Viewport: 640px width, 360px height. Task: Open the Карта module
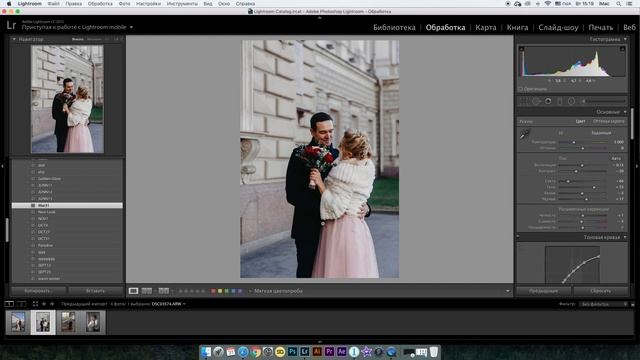click(486, 27)
